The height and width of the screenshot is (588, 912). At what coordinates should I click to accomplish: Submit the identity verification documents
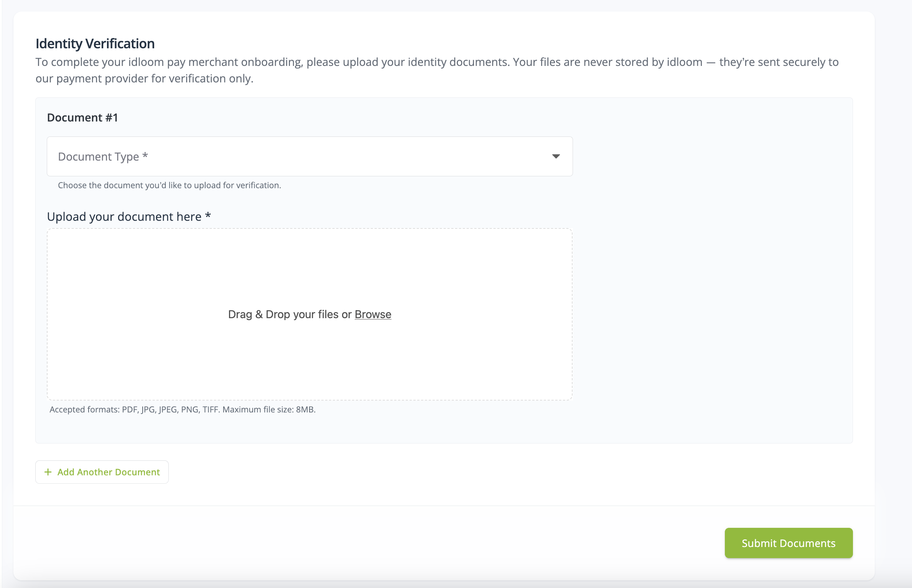click(x=788, y=543)
